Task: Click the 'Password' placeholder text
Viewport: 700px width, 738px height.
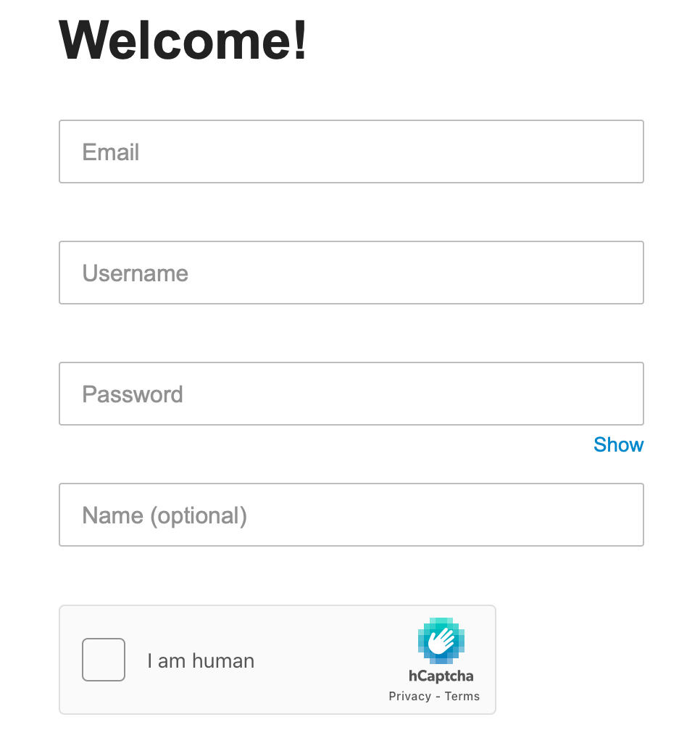Action: tap(133, 394)
